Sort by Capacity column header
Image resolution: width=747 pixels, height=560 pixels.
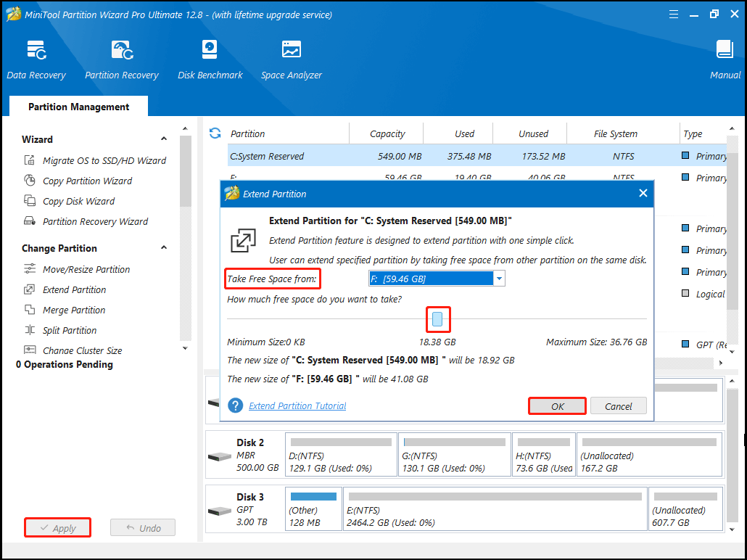pos(387,134)
